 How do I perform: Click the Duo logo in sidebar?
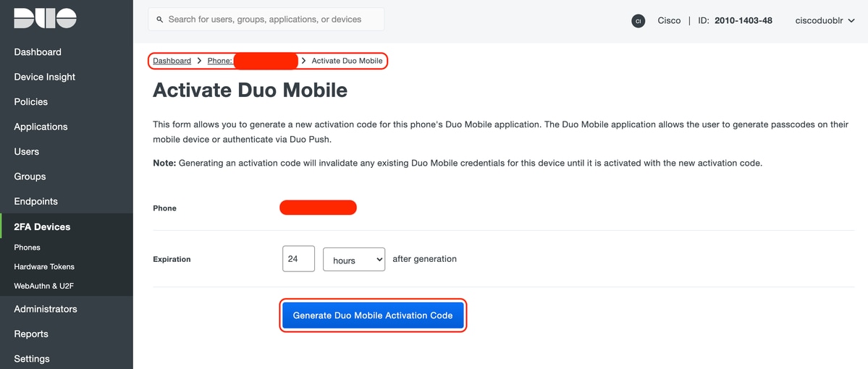click(46, 18)
